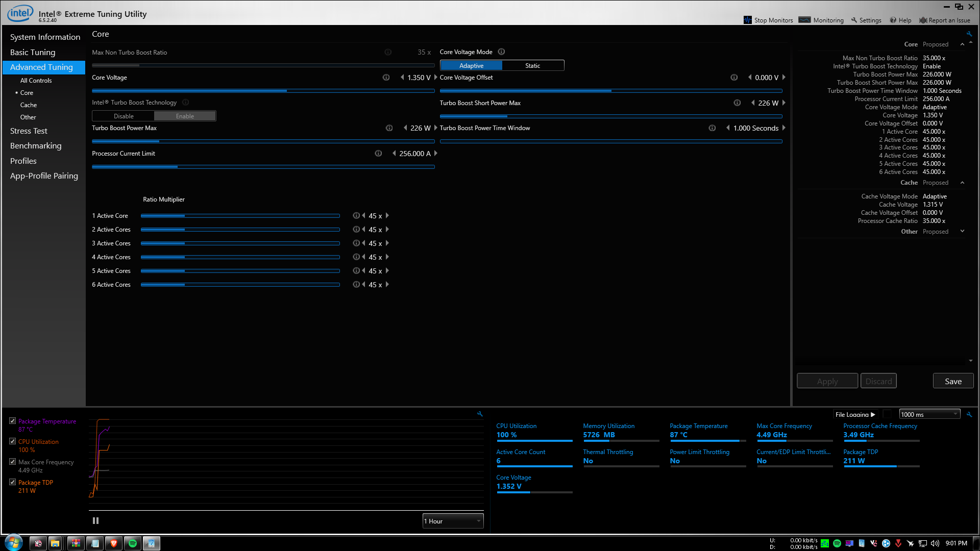Click info icon for Core Voltage
Screen dimensions: 980x551
386,78
